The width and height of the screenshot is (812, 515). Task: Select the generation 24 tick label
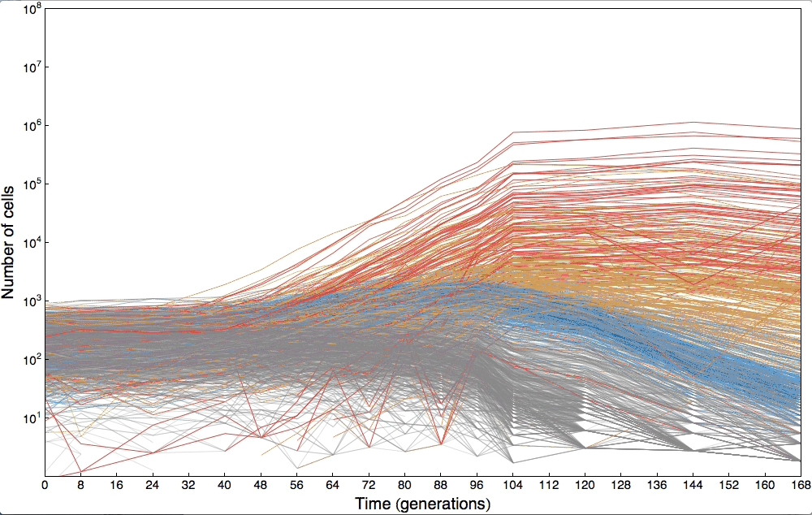pyautogui.click(x=153, y=486)
